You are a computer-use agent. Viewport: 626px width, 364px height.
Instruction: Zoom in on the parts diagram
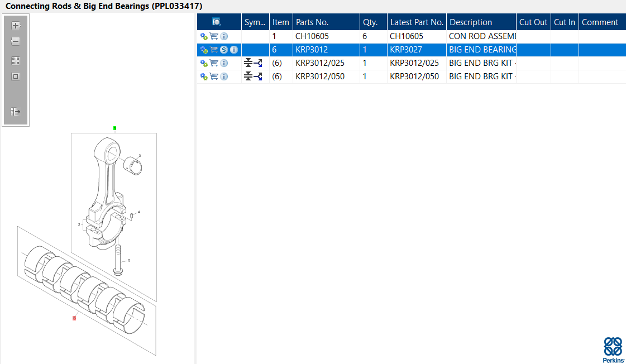pyautogui.click(x=16, y=26)
